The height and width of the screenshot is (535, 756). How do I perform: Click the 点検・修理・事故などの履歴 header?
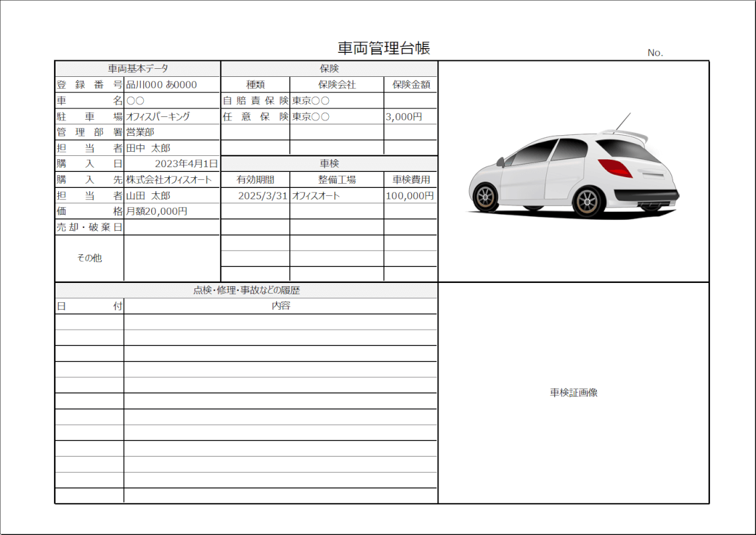tap(247, 290)
